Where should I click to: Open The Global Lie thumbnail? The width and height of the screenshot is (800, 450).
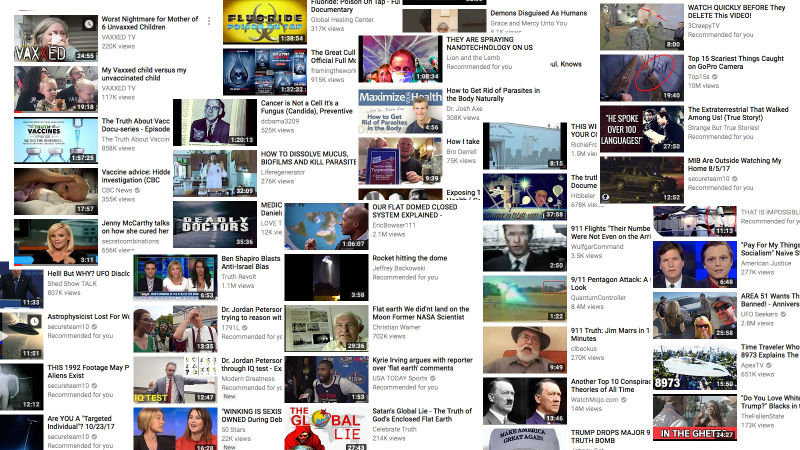[x=326, y=429]
